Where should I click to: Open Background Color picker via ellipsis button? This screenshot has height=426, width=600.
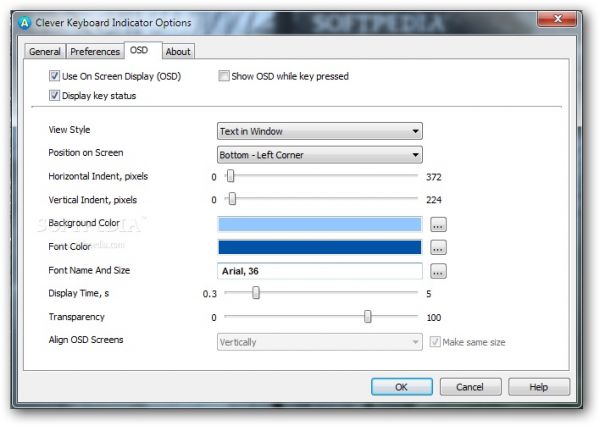click(x=438, y=224)
